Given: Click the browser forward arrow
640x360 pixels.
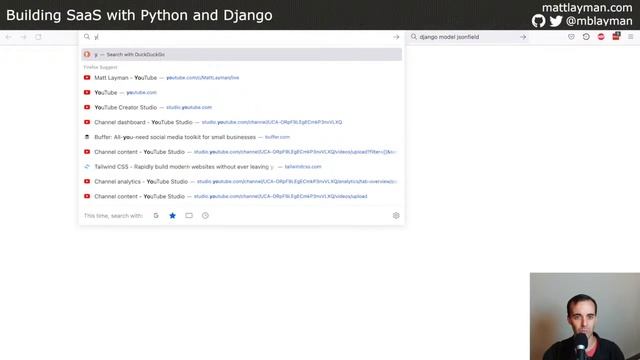Looking at the screenshot, I should coord(24,37).
